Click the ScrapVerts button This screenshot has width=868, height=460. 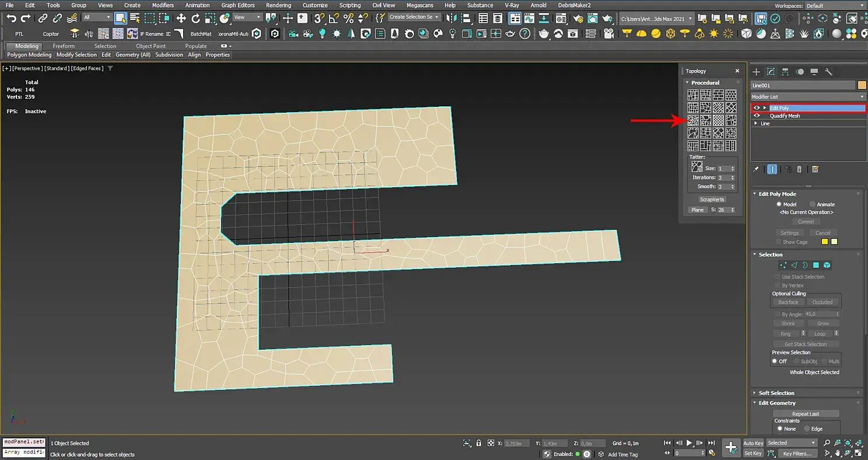click(712, 200)
